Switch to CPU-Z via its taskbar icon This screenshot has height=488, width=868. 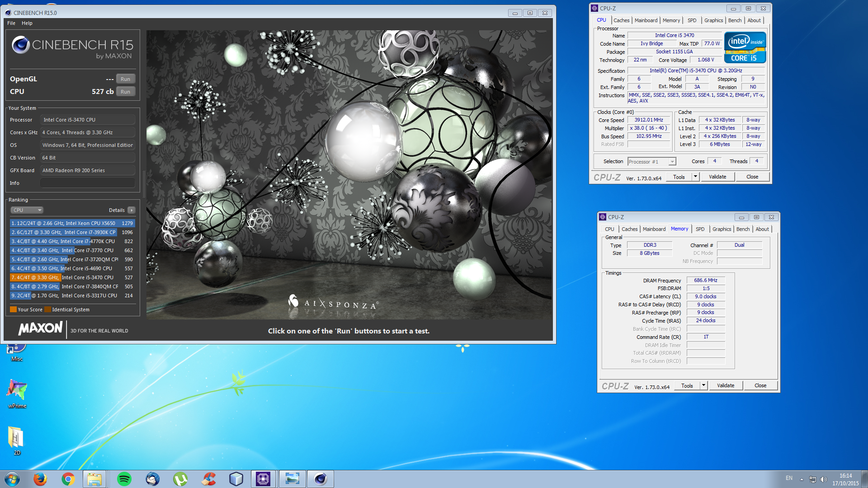click(263, 479)
